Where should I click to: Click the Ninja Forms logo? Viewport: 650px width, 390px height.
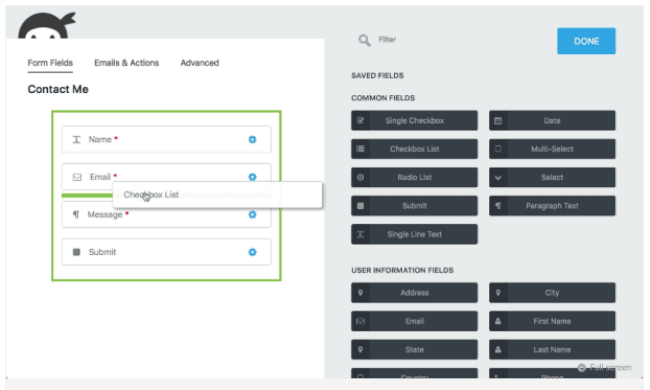click(x=46, y=26)
